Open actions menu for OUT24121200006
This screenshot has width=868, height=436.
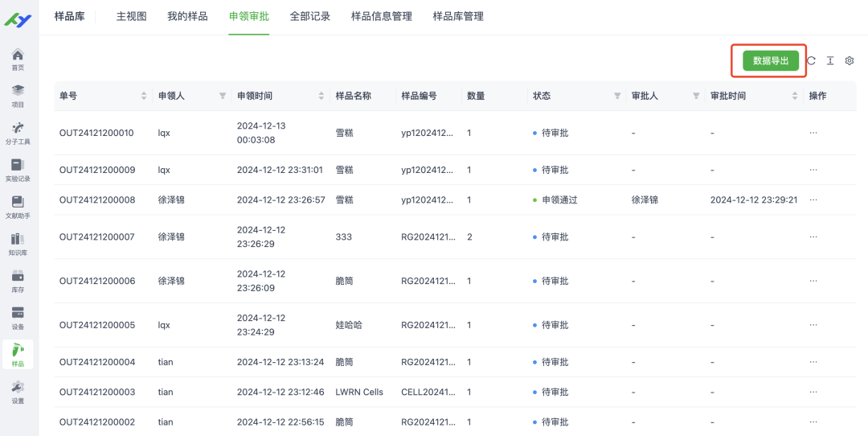[x=813, y=281]
